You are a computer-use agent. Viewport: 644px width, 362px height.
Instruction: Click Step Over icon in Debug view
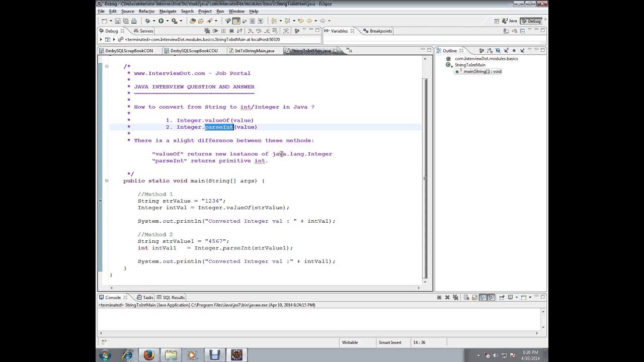pos(259,31)
